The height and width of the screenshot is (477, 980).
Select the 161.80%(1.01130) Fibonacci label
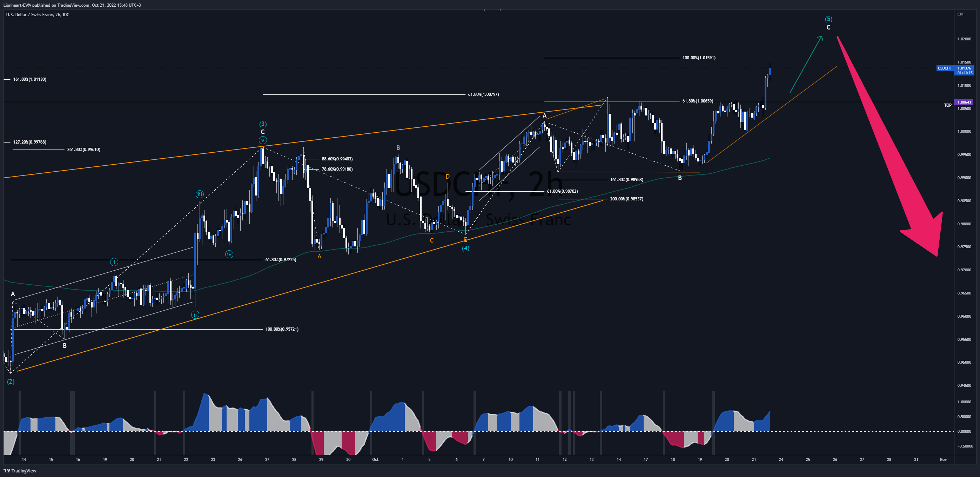tap(30, 80)
